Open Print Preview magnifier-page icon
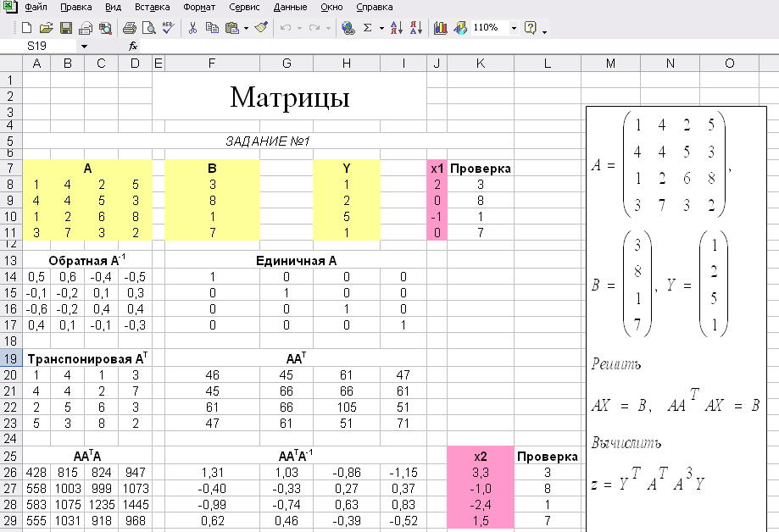The width and height of the screenshot is (779, 532). click(x=148, y=28)
